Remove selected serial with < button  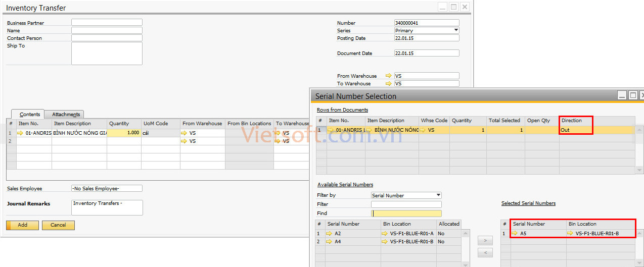tap(485, 252)
